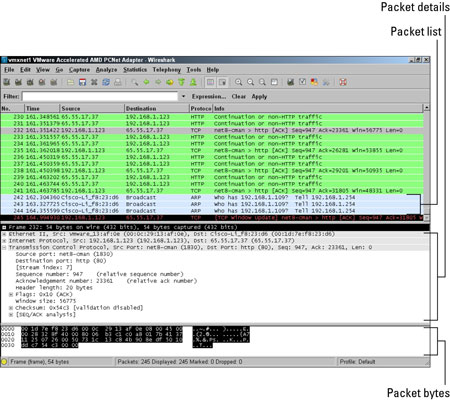Close the capture file icon

click(94, 82)
